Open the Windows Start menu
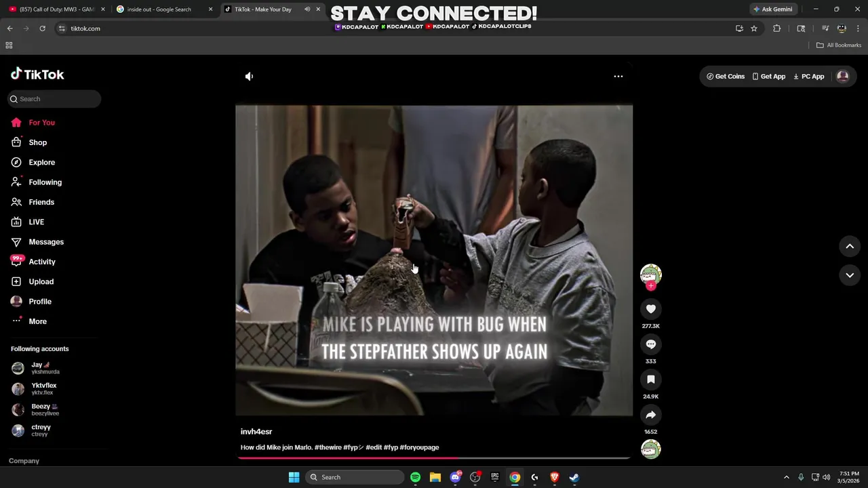The height and width of the screenshot is (488, 868). pyautogui.click(x=294, y=477)
